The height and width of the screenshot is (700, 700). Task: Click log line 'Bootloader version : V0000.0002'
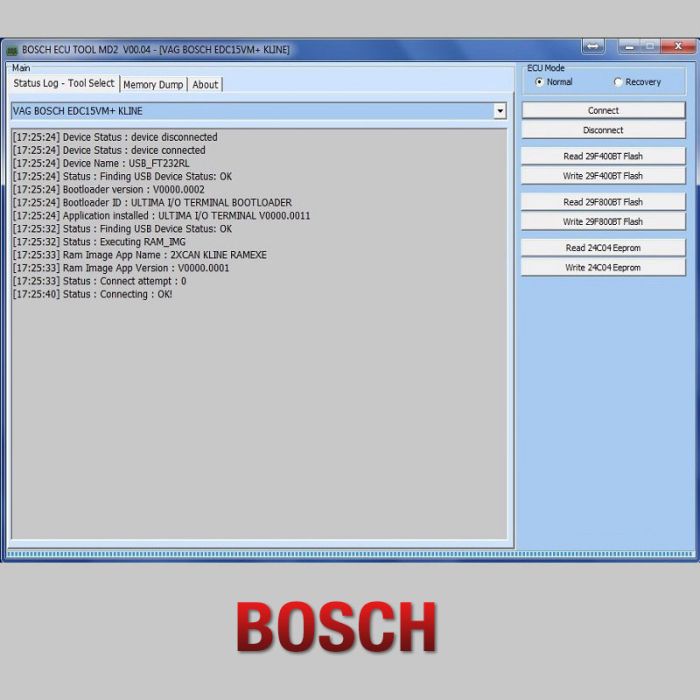(109, 189)
